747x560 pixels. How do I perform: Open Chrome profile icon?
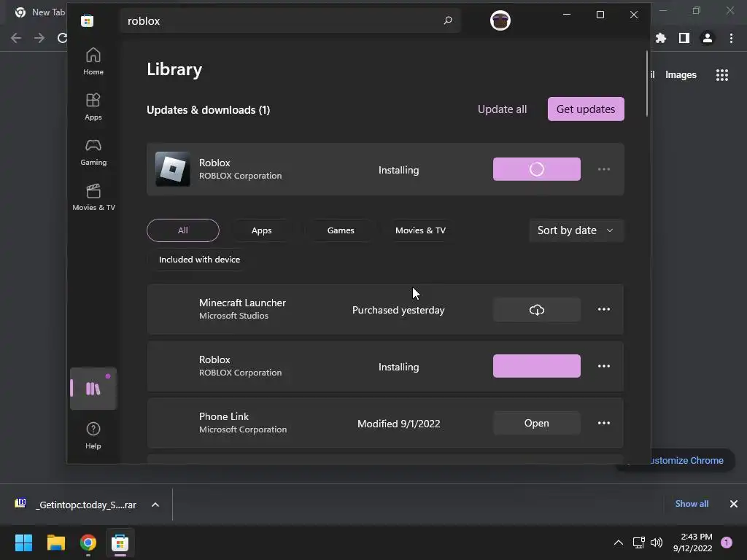(708, 38)
